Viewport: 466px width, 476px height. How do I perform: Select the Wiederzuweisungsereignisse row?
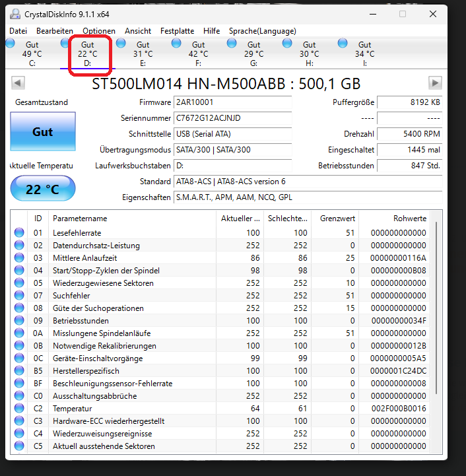[220, 434]
